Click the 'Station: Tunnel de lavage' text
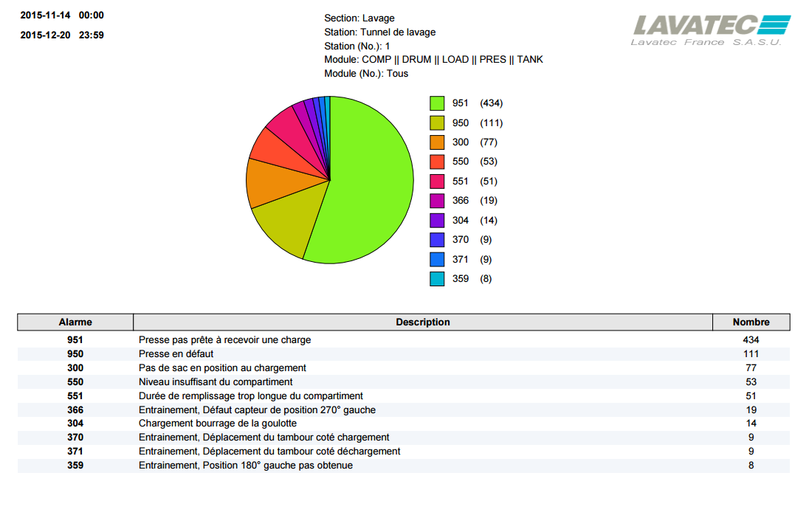Screen dimensions: 809x532 click(379, 32)
